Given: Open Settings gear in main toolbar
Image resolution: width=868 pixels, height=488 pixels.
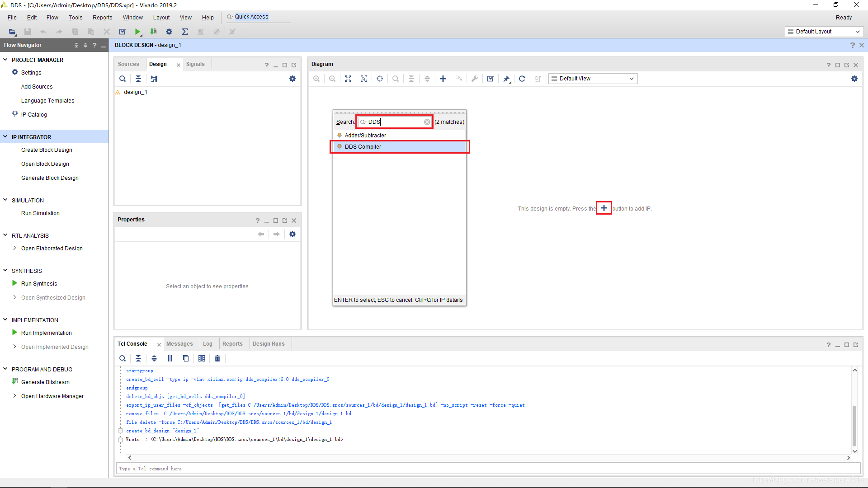Looking at the screenshot, I should [169, 32].
